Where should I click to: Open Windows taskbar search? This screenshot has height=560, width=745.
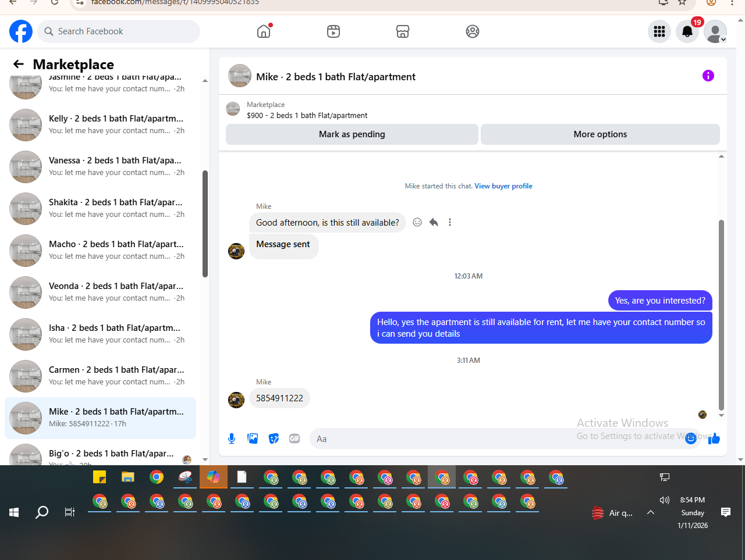pos(42,512)
